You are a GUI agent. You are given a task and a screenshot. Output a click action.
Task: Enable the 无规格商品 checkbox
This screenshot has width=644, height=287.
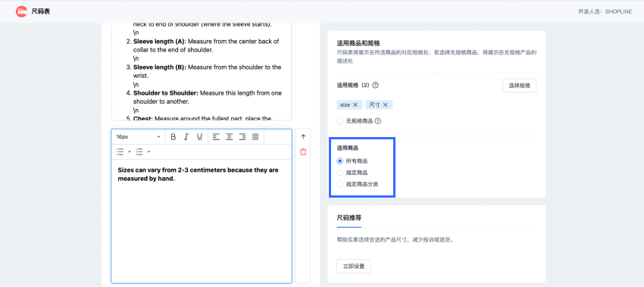pyautogui.click(x=339, y=121)
